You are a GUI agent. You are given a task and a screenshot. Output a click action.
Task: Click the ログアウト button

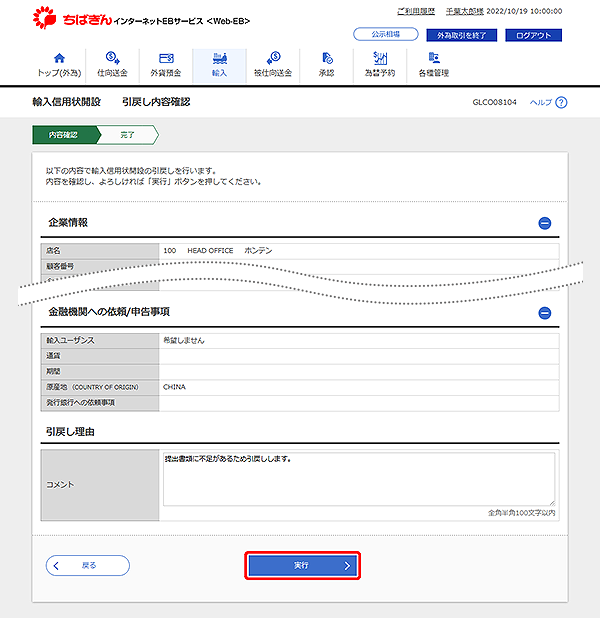pyautogui.click(x=533, y=35)
